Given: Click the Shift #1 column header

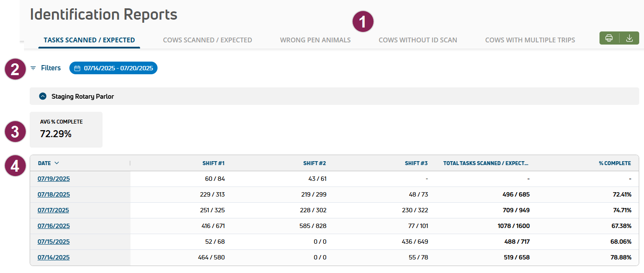Looking at the screenshot, I should coord(213,163).
